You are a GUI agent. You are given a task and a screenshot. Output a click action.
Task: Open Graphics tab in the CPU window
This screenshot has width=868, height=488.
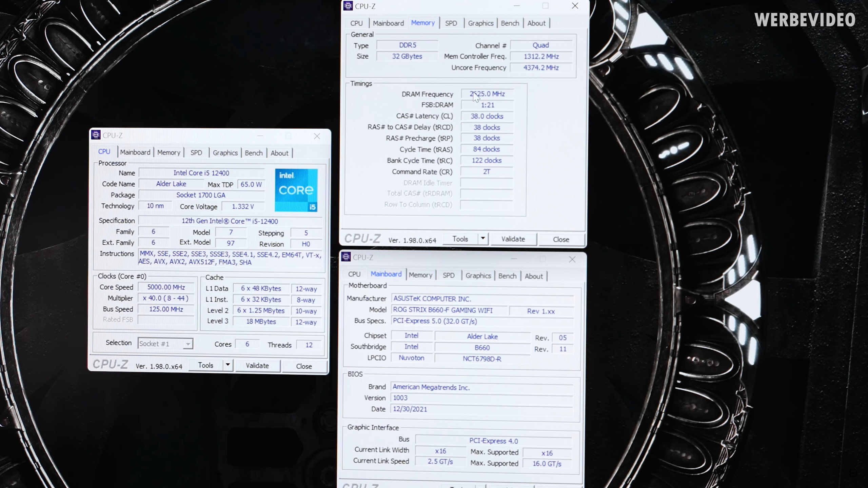pos(225,153)
